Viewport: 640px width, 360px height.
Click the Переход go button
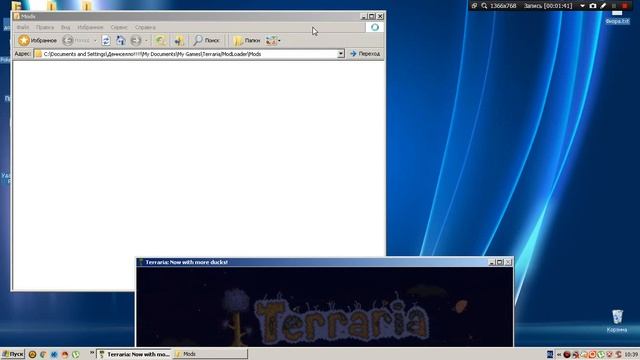pos(365,54)
